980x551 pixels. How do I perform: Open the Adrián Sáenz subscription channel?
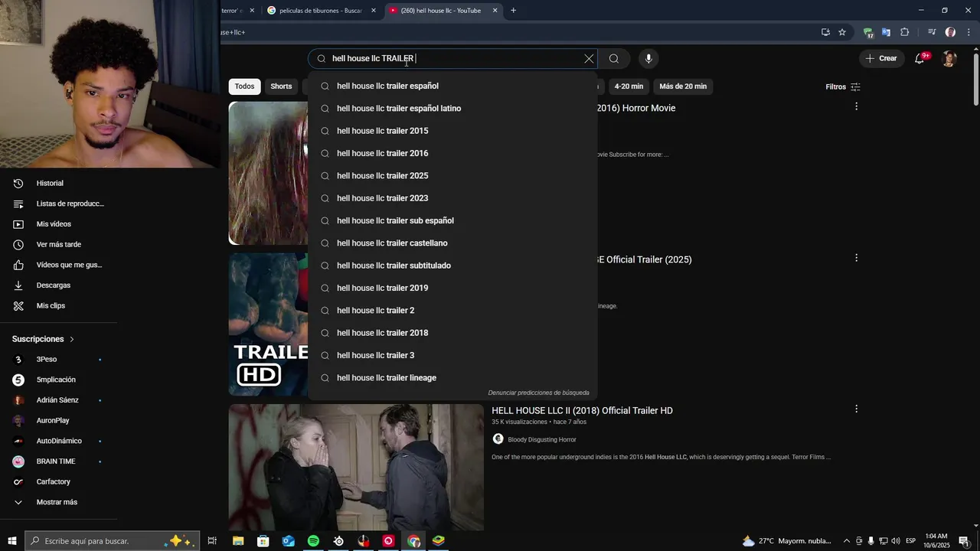pyautogui.click(x=59, y=400)
